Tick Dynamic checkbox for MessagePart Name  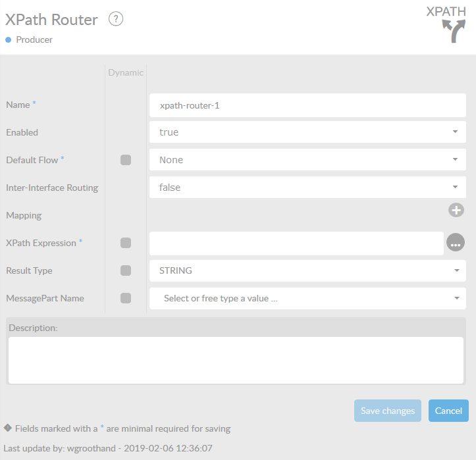pyautogui.click(x=126, y=298)
